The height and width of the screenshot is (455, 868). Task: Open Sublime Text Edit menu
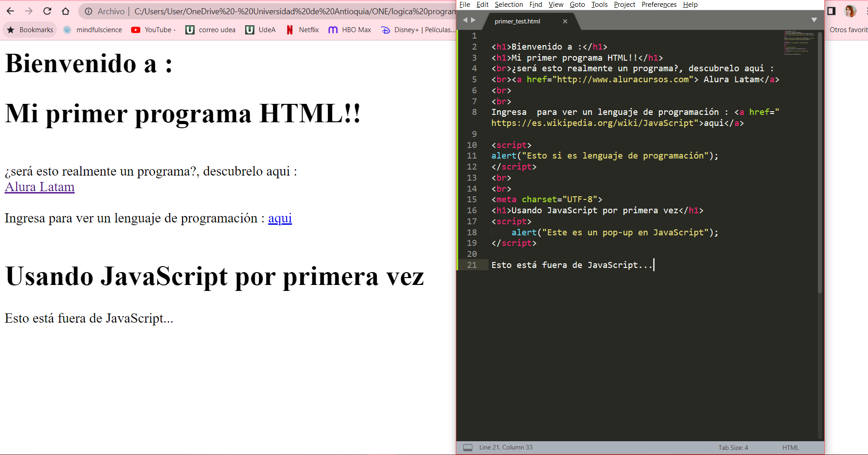483,5
